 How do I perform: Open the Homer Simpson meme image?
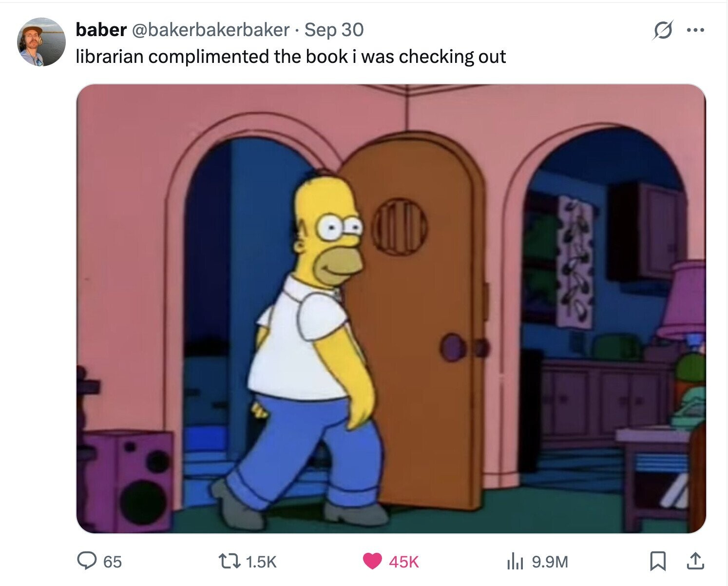391,309
